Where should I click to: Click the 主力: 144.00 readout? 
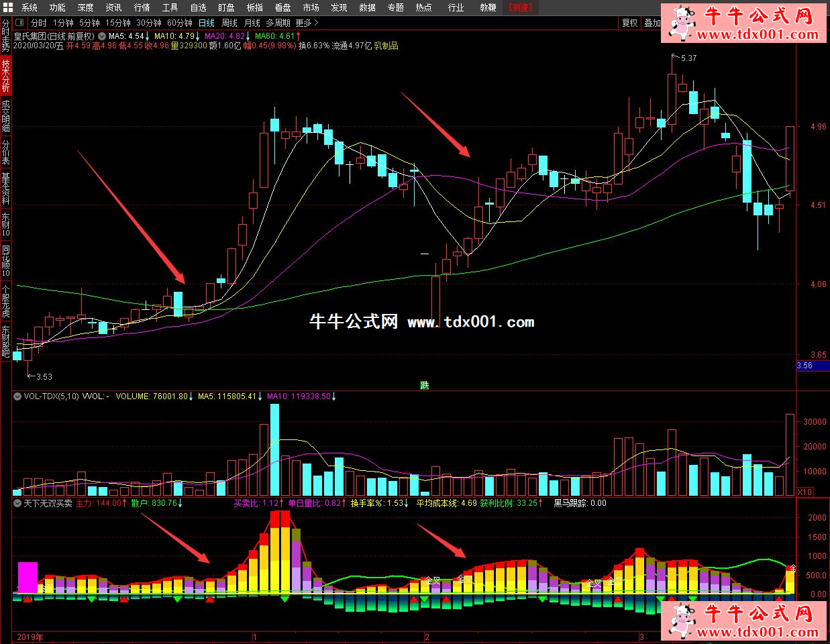101,502
